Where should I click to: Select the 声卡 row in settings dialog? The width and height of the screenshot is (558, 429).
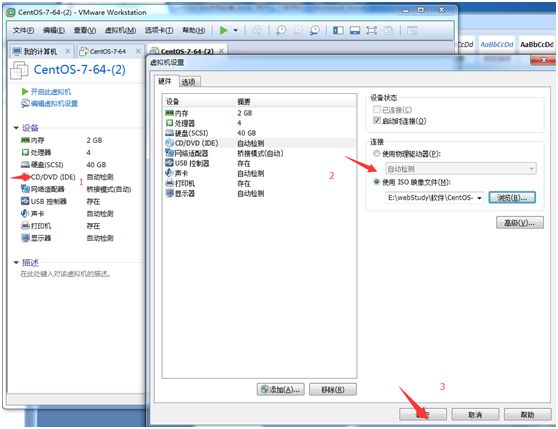pyautogui.click(x=259, y=173)
